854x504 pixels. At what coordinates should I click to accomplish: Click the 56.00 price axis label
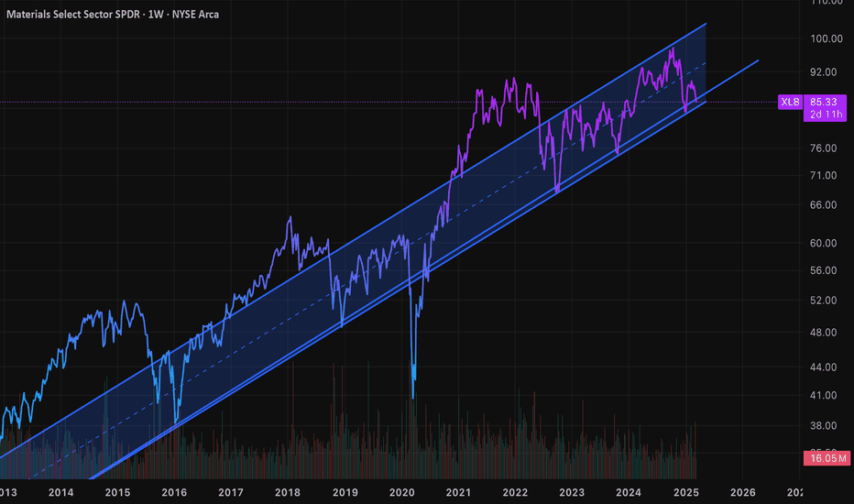pos(824,270)
